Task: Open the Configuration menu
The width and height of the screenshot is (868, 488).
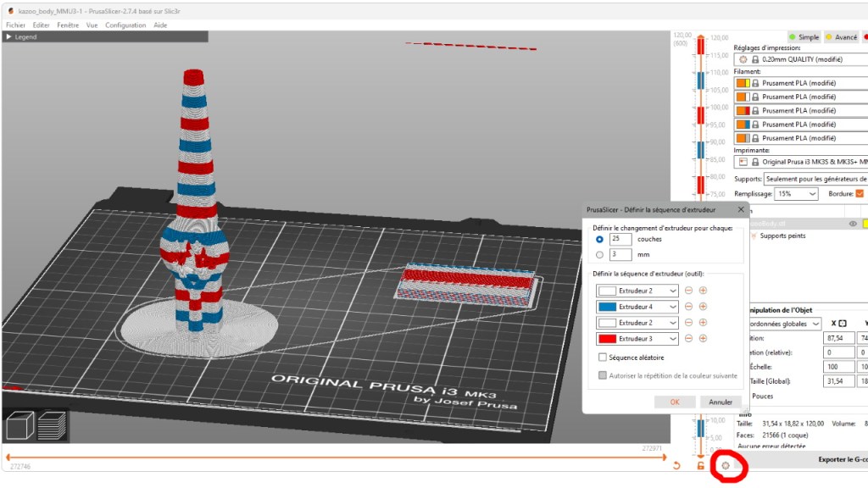Action: [125, 25]
